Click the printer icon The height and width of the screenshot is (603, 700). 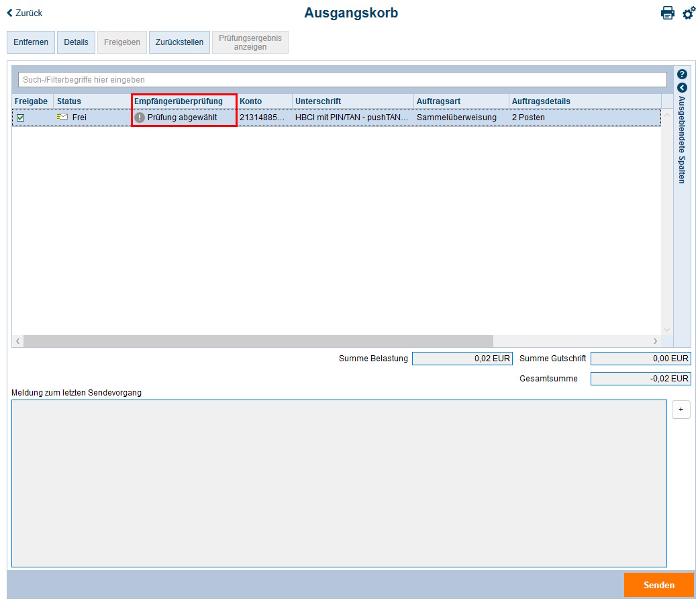point(667,13)
